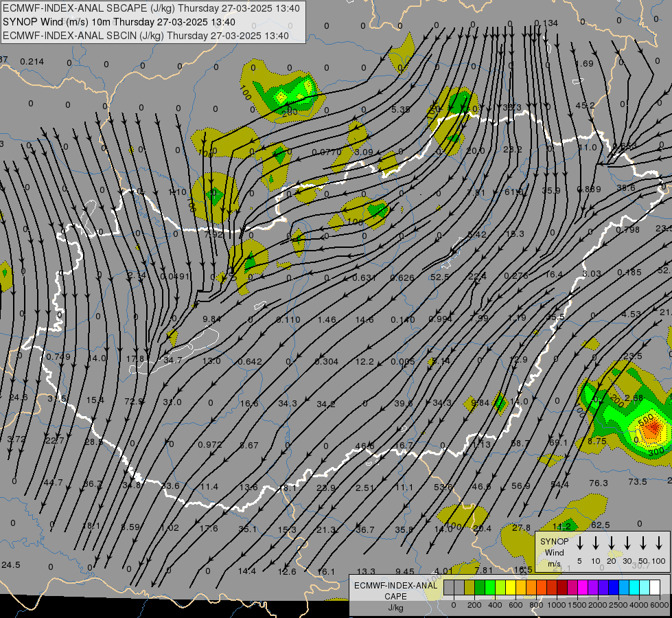The height and width of the screenshot is (618, 672).
Task: Click the map value '0.0770'
Action: point(327,152)
